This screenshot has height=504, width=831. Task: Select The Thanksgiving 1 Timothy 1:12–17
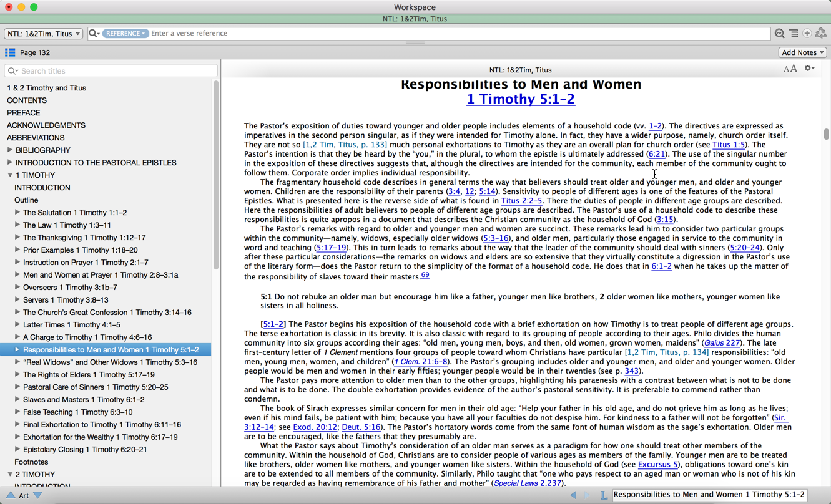pyautogui.click(x=84, y=238)
